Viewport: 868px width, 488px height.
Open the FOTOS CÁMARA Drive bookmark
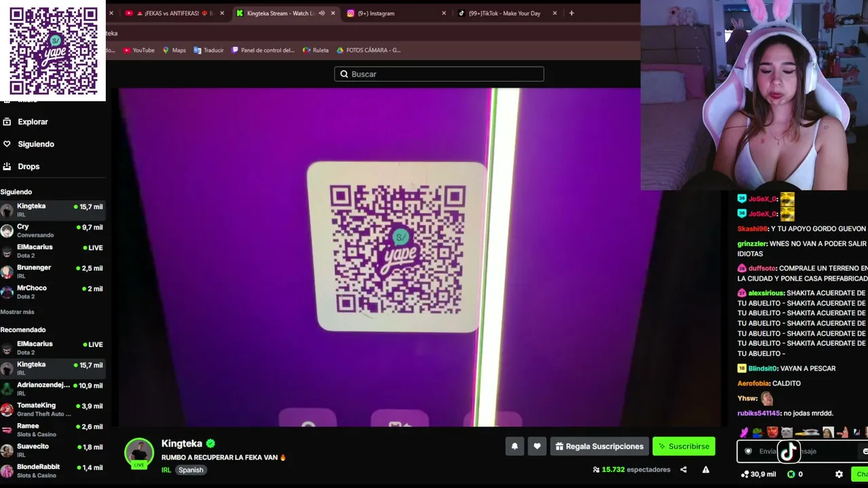369,50
